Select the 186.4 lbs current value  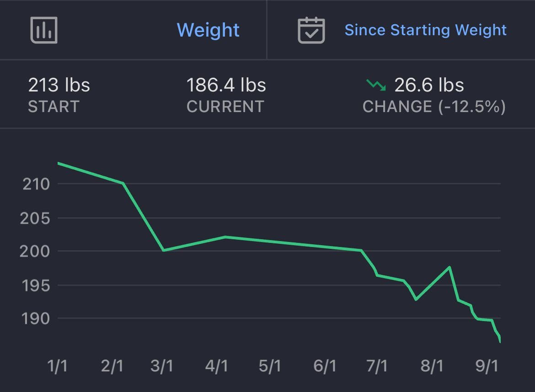click(226, 85)
